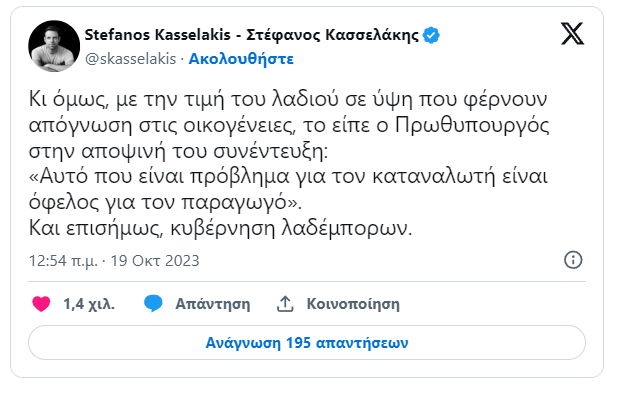637x397 pixels.
Task: Open the @skasselakis handle link
Action: point(130,59)
